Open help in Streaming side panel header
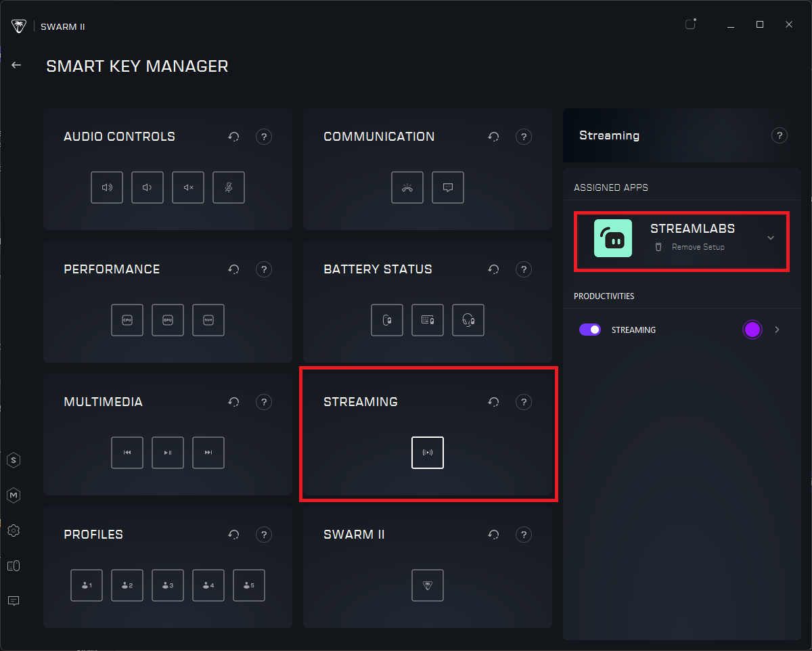This screenshot has width=812, height=651. (x=780, y=136)
